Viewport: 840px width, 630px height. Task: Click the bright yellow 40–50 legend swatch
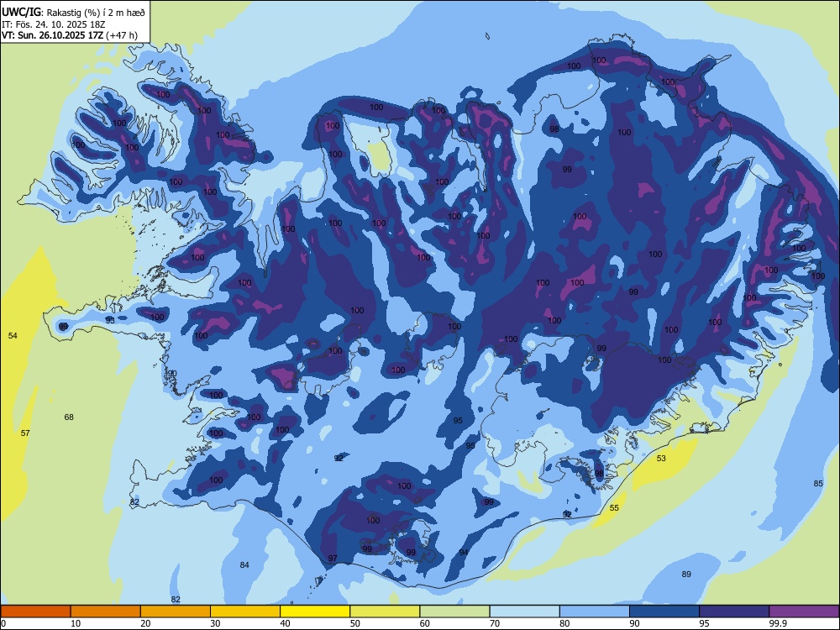pyautogui.click(x=315, y=612)
